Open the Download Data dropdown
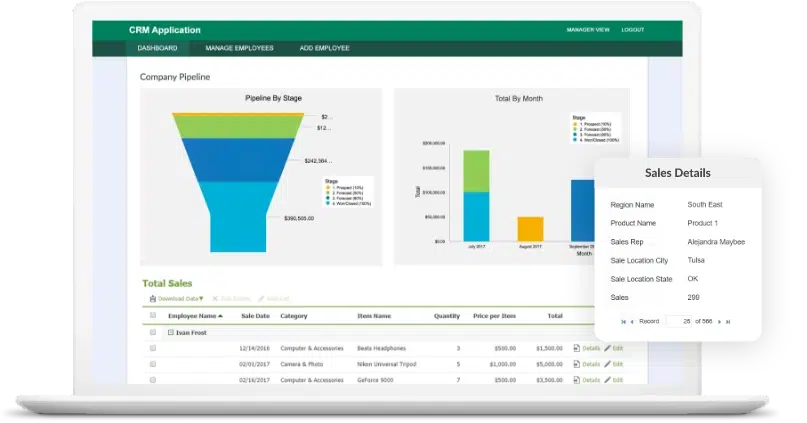Viewport: 807px width, 423px height. pyautogui.click(x=177, y=298)
